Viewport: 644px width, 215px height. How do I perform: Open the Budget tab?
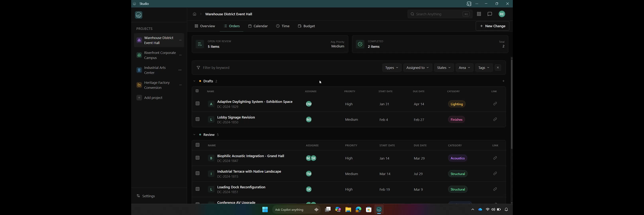coord(306,26)
